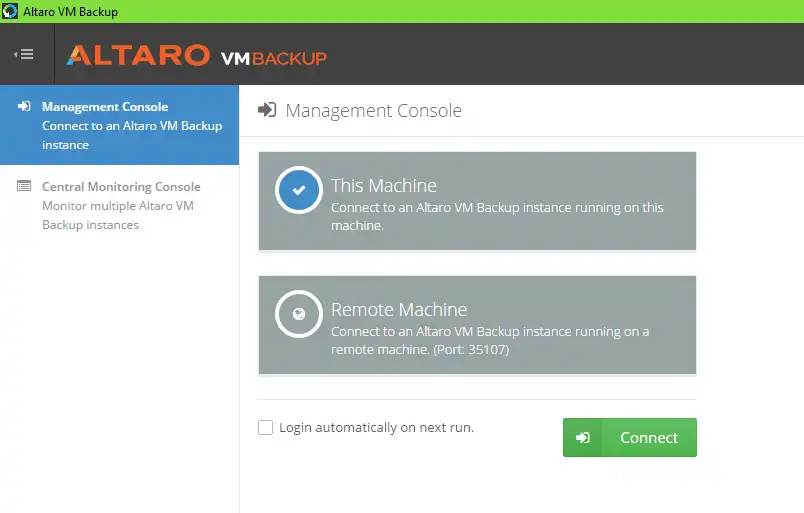
Task: Click the 'Login automatically on next run.' label
Action: point(376,427)
